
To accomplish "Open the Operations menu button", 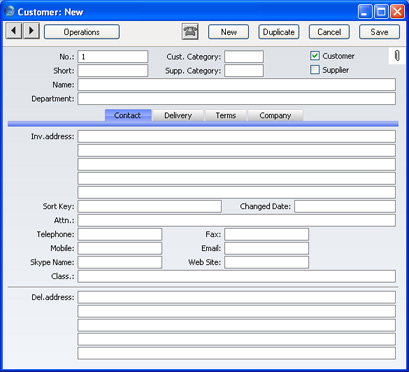I will click(82, 32).
